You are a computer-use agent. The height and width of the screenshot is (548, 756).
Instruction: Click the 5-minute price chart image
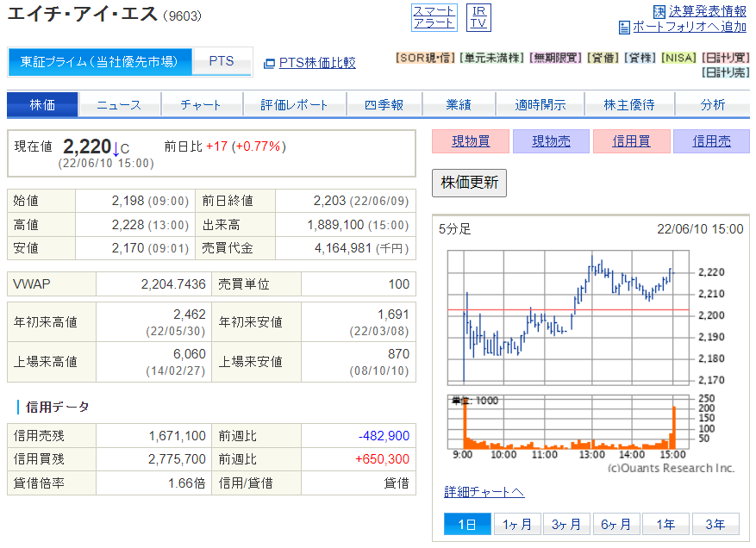pos(569,345)
